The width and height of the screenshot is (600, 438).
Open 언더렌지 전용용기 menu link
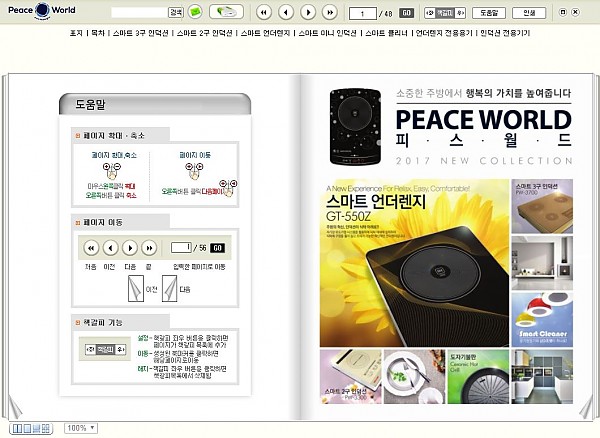coord(444,33)
